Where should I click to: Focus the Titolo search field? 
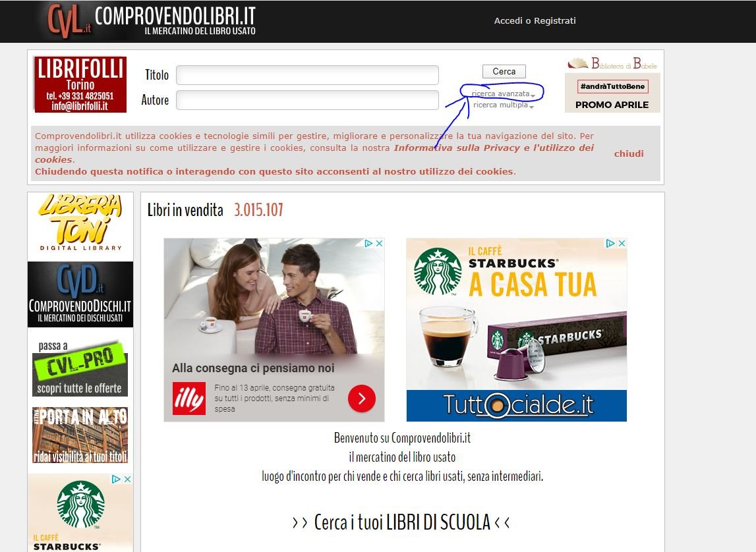[x=307, y=75]
